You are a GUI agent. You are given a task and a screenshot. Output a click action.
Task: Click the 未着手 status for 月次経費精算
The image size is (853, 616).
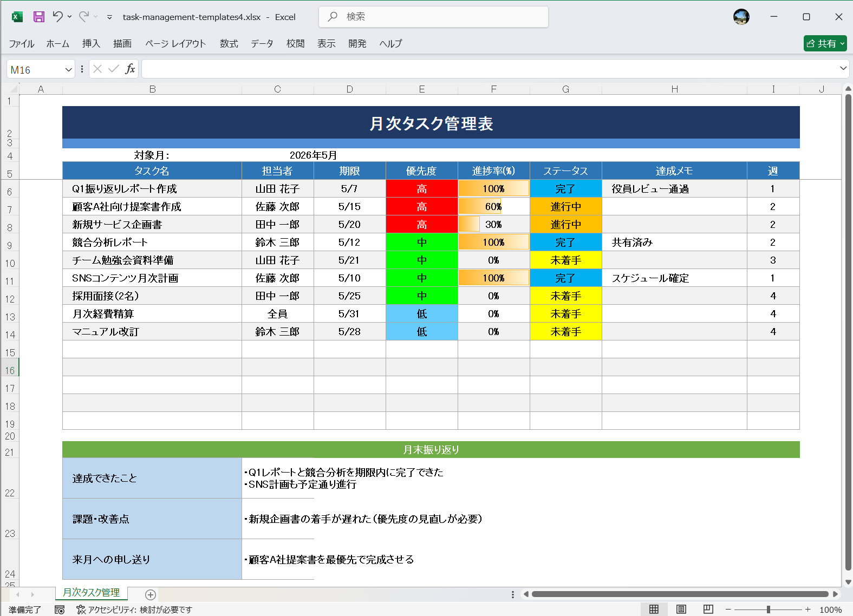(x=566, y=313)
